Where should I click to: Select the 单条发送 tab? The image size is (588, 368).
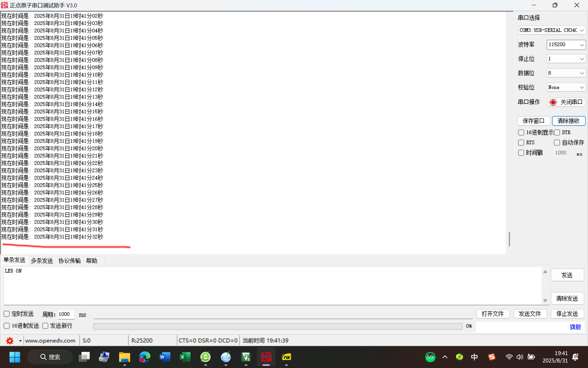[x=14, y=260]
